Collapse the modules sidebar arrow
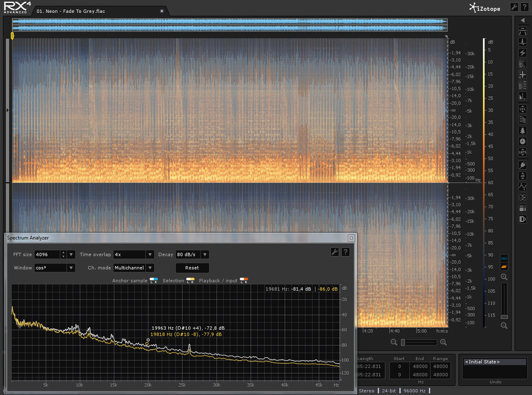The width and height of the screenshot is (532, 395). [x=523, y=20]
